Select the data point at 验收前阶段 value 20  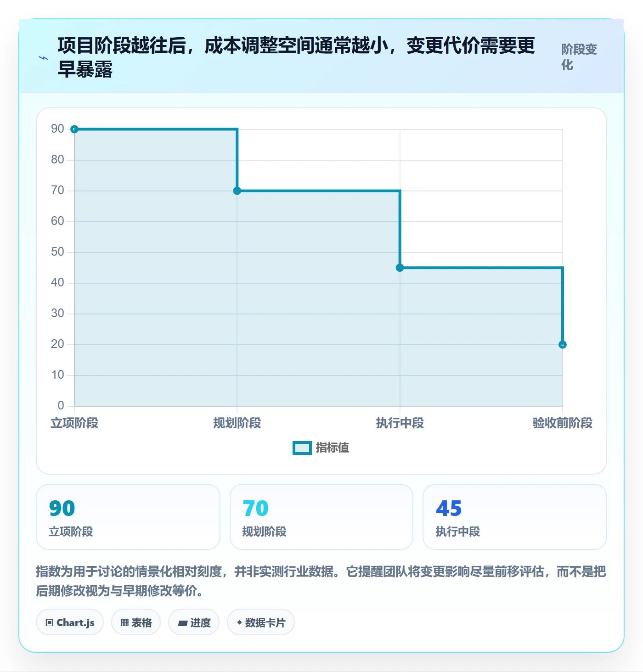pyautogui.click(x=563, y=345)
